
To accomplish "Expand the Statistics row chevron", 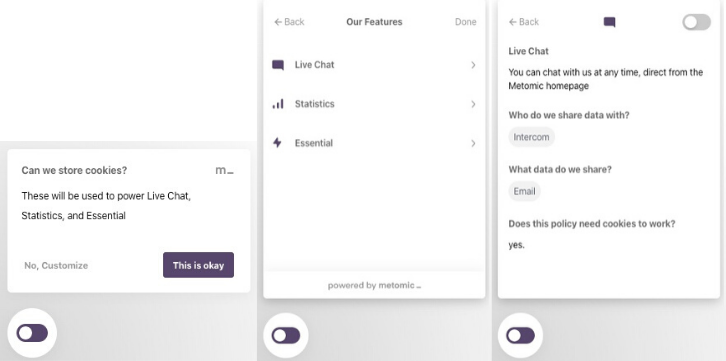I will [473, 104].
